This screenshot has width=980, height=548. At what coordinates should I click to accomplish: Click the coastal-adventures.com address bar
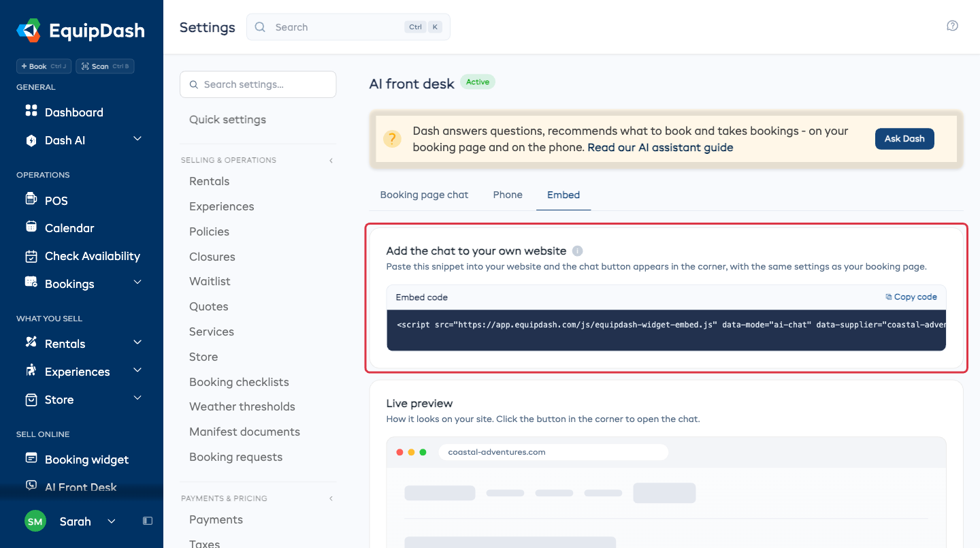(553, 452)
